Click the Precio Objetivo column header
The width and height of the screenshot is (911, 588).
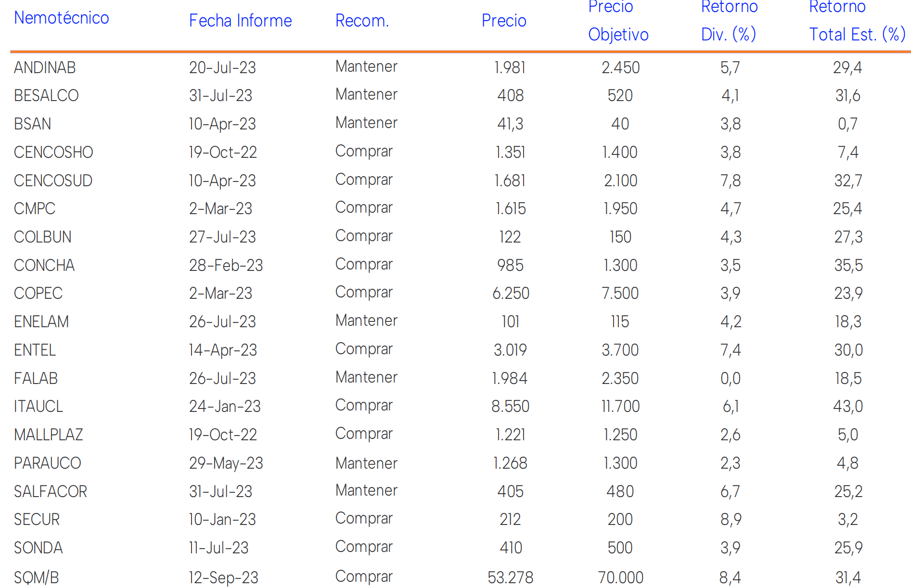[x=618, y=21]
